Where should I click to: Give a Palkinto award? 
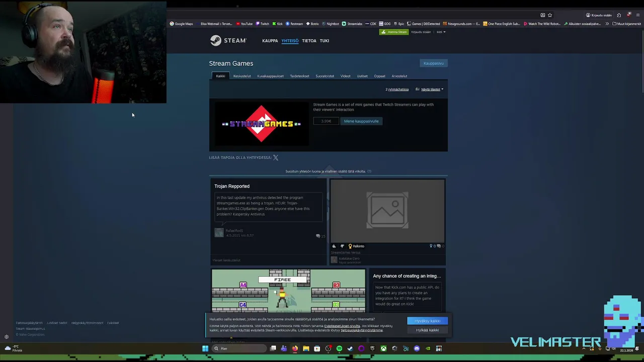(x=356, y=246)
